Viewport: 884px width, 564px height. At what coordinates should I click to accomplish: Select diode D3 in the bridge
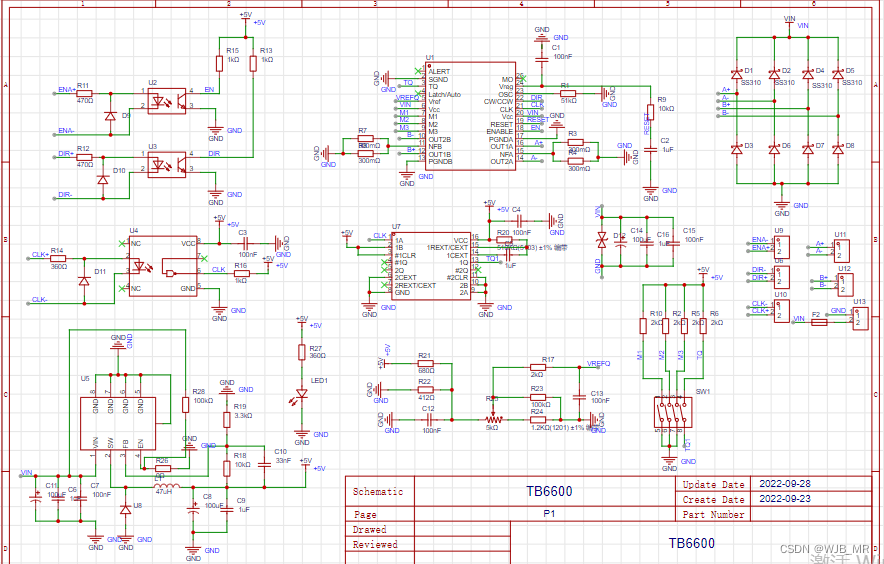(x=736, y=149)
